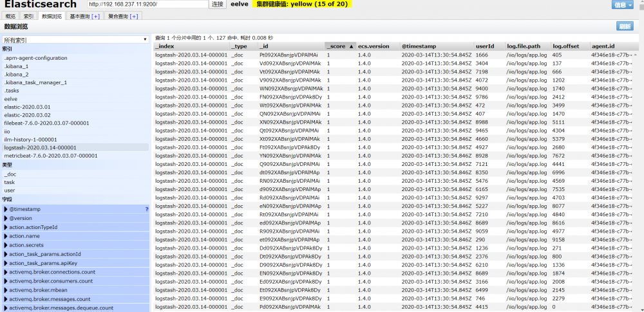Click the userId cell 6210

coord(482,265)
